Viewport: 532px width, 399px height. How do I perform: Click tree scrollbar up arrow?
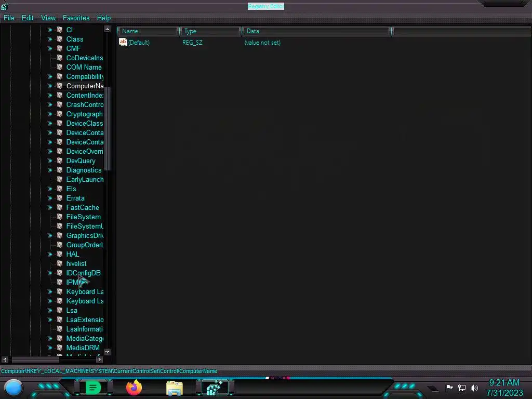107,30
